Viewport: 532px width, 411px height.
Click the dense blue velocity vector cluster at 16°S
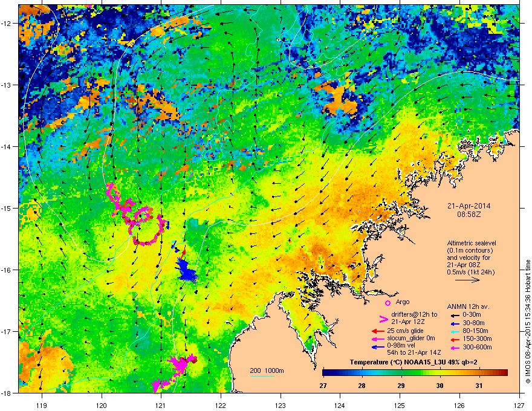coord(186,270)
